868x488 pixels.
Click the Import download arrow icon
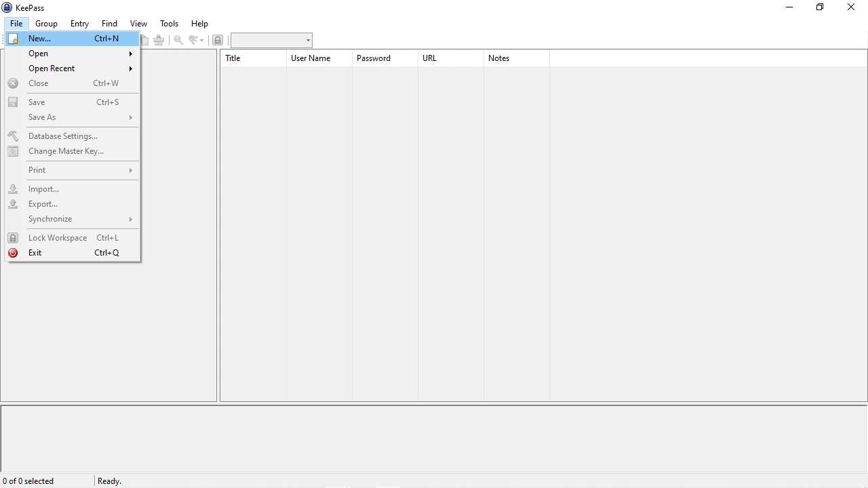click(13, 189)
